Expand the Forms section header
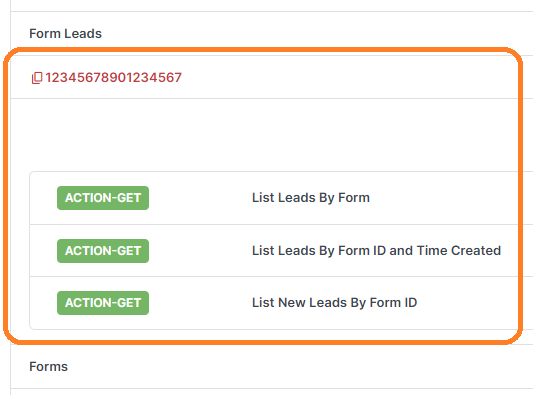The height and width of the screenshot is (395, 533). coord(48,366)
